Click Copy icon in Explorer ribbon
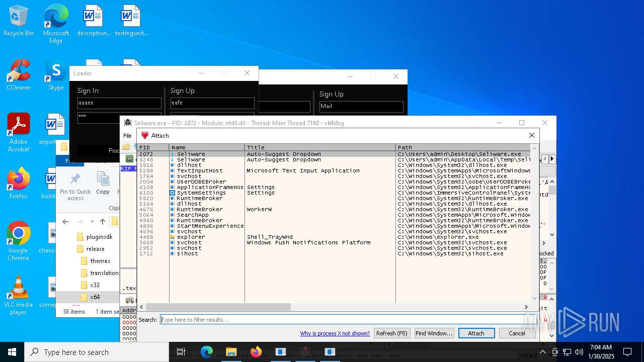This screenshot has height=362, width=644. coord(103,184)
